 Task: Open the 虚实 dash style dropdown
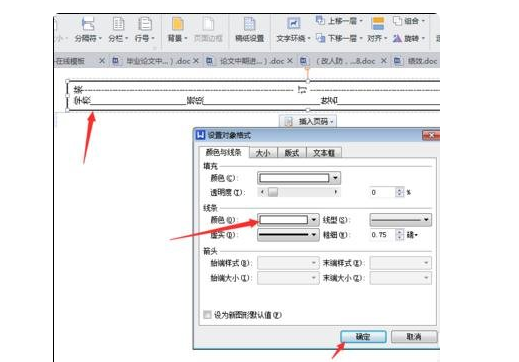tap(288, 235)
